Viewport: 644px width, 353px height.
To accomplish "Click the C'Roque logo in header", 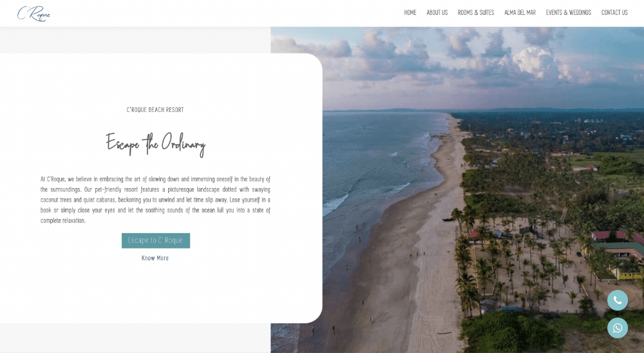I will tap(33, 14).
